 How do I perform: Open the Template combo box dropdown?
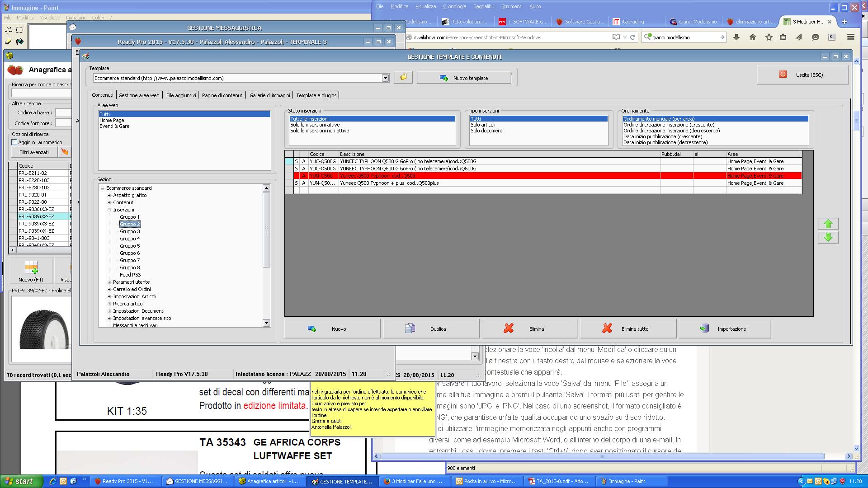pos(385,78)
